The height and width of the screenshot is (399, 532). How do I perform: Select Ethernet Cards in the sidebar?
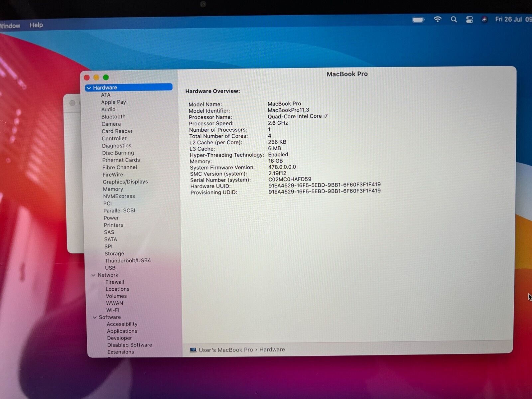coord(121,160)
